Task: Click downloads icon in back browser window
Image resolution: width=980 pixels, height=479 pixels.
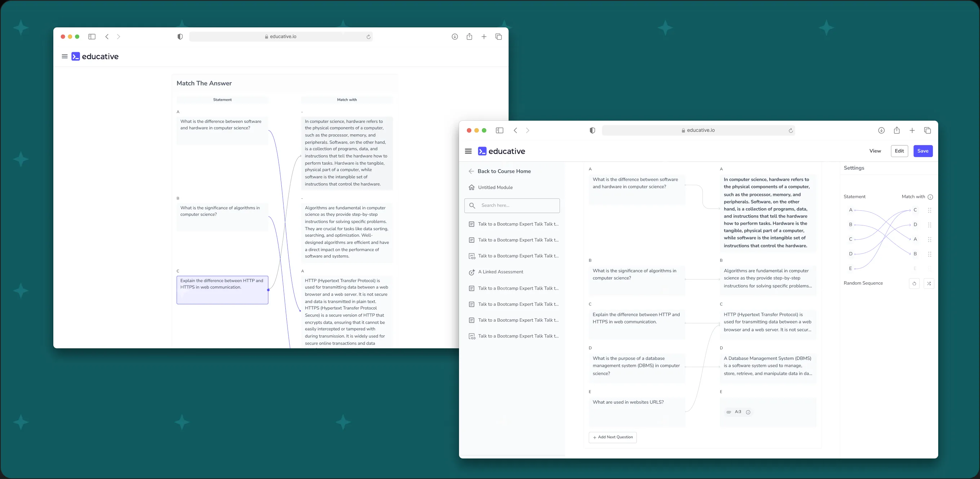Action: click(x=455, y=36)
